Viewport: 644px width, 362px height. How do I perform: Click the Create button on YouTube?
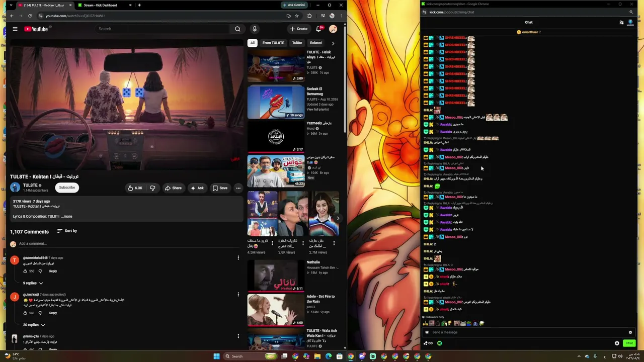pos(299,29)
